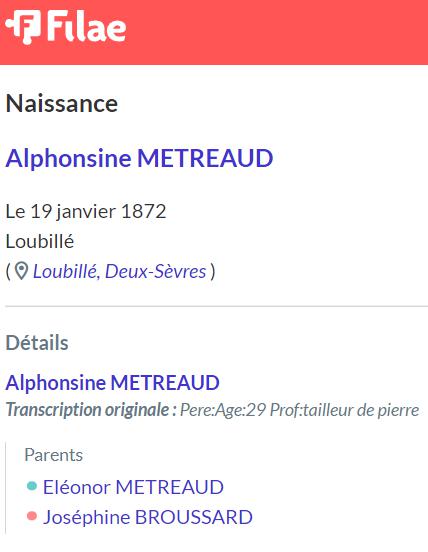Click the horizontal divider above Détails
428x552 pixels.
[x=216, y=306]
